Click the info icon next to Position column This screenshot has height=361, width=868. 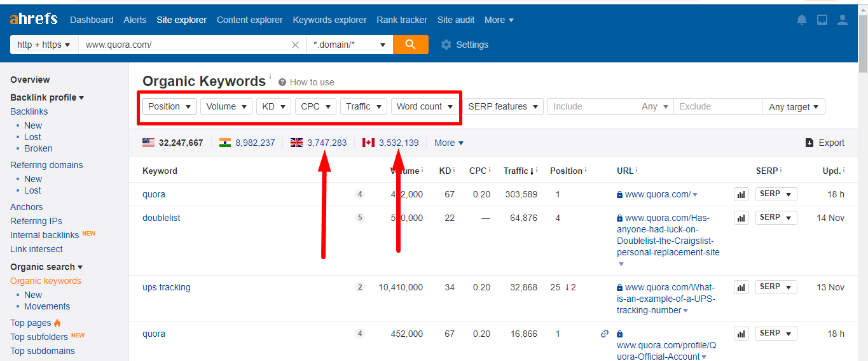(585, 169)
